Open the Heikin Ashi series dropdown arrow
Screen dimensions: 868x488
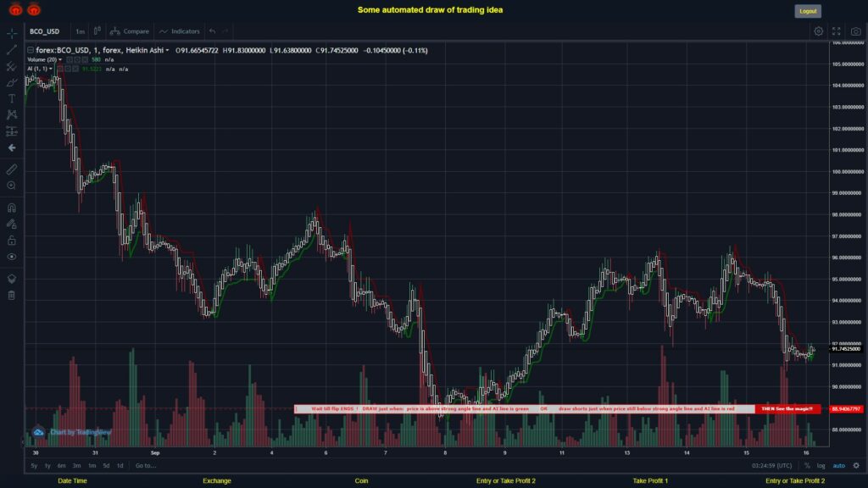(168, 50)
